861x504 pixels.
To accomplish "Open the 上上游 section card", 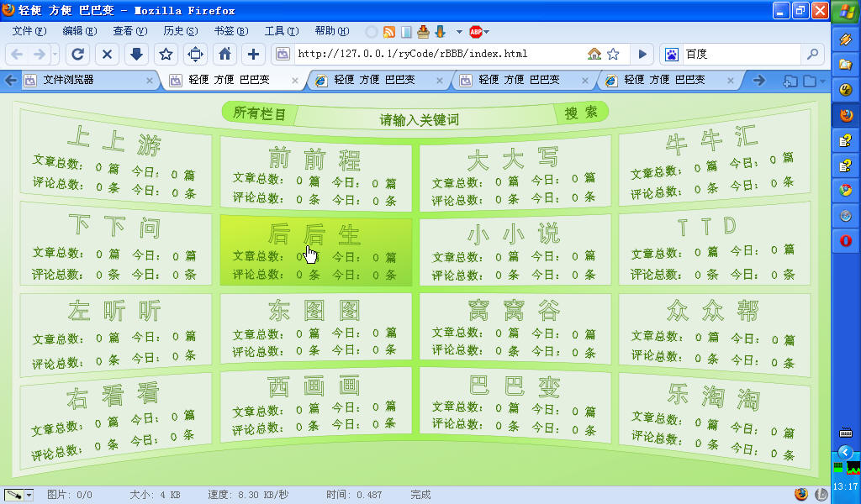I will click(115, 158).
